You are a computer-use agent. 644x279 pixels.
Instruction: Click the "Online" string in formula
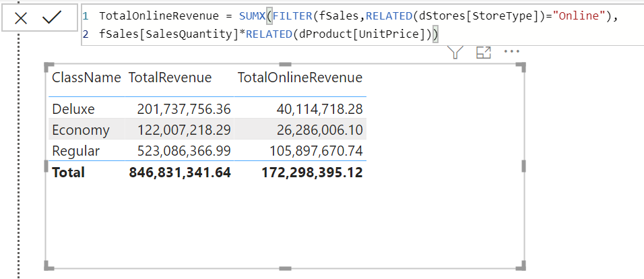[579, 16]
